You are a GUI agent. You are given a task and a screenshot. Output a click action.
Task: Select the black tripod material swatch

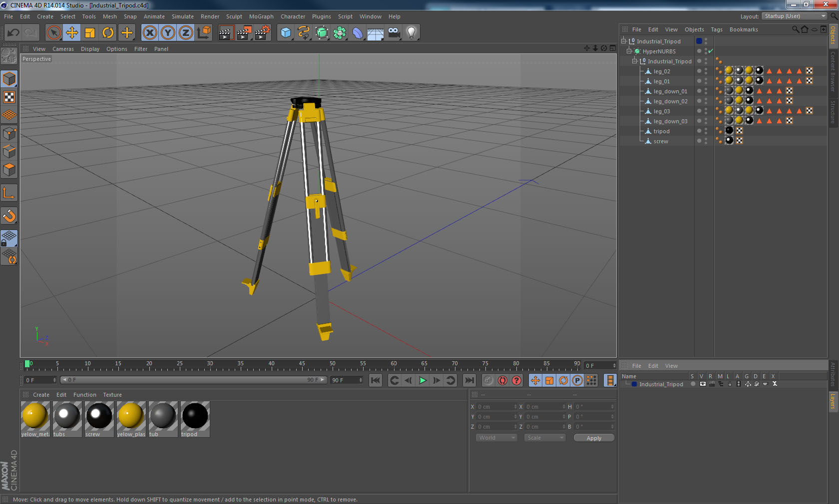click(x=195, y=419)
